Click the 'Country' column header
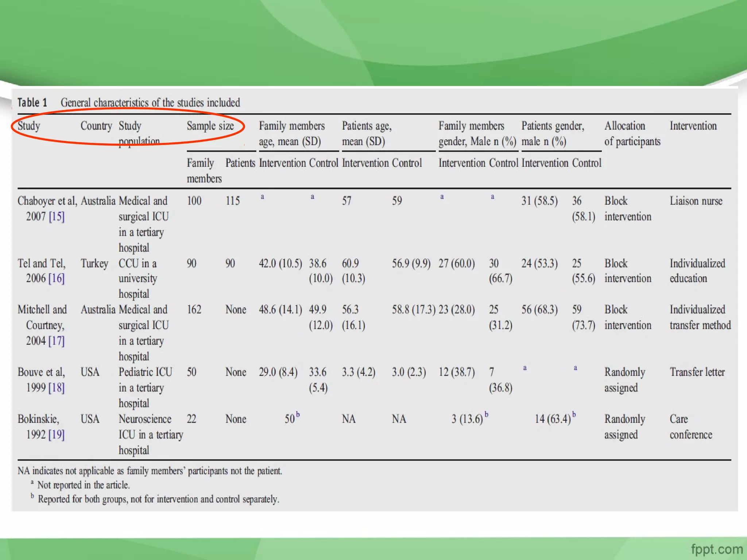The image size is (747, 560). tap(96, 126)
